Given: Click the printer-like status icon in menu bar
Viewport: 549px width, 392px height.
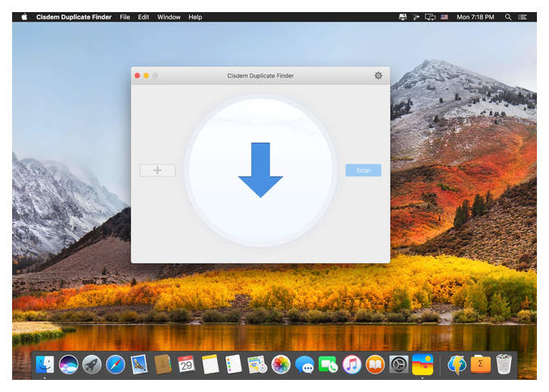Looking at the screenshot, I should 403,17.
